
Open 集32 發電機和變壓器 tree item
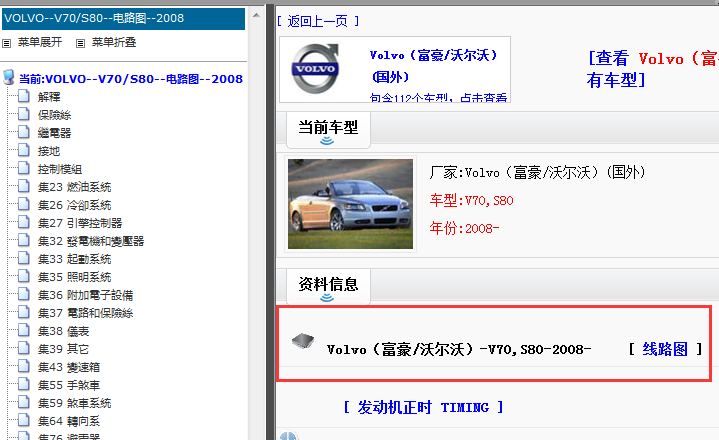[91, 241]
